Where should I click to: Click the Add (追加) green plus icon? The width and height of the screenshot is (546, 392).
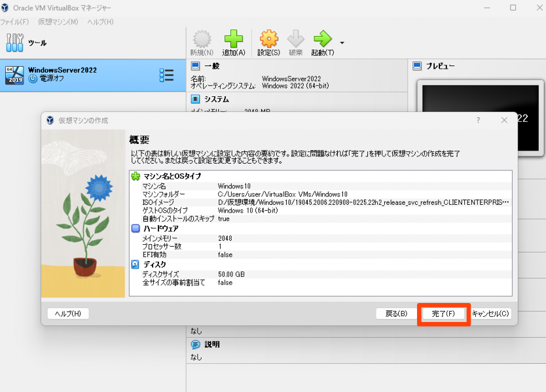[x=233, y=39]
